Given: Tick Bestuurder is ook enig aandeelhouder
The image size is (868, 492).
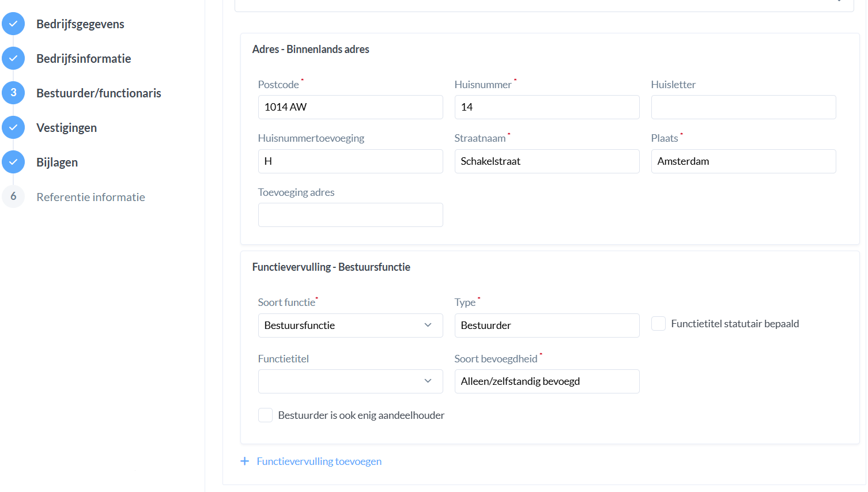Looking at the screenshot, I should click(265, 415).
